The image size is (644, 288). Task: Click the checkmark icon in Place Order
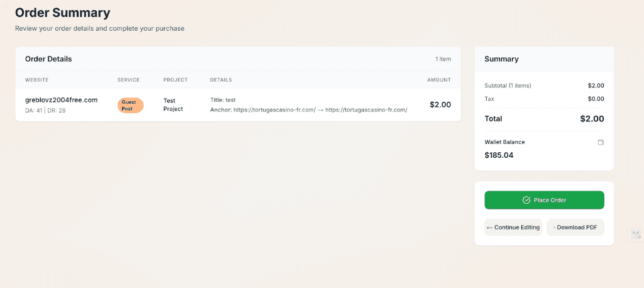526,200
